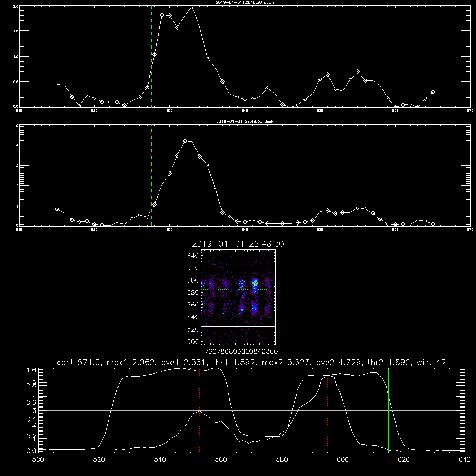Click the '500' y-axis label of the image

click(x=193, y=342)
